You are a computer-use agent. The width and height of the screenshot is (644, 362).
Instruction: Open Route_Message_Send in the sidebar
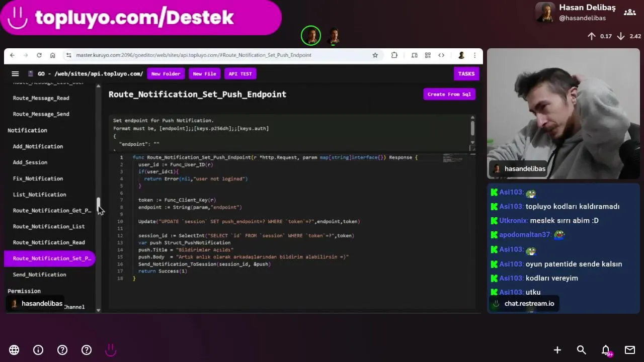tap(41, 114)
